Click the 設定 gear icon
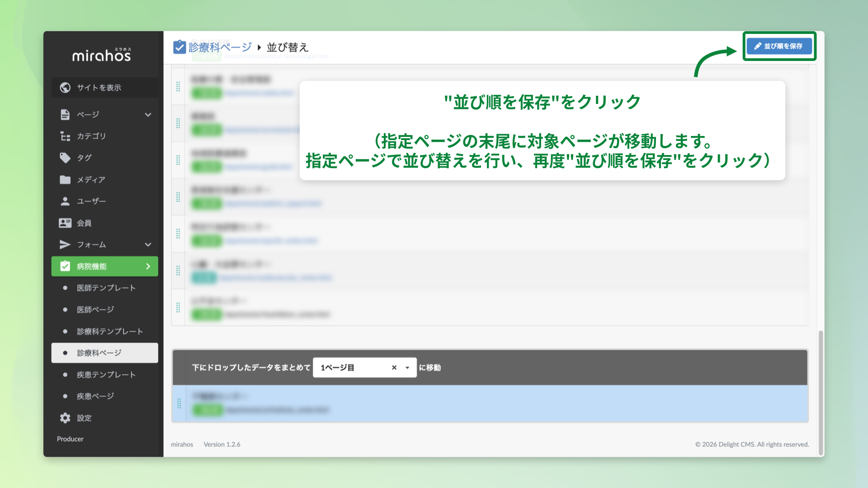This screenshot has width=868, height=488. (65, 418)
